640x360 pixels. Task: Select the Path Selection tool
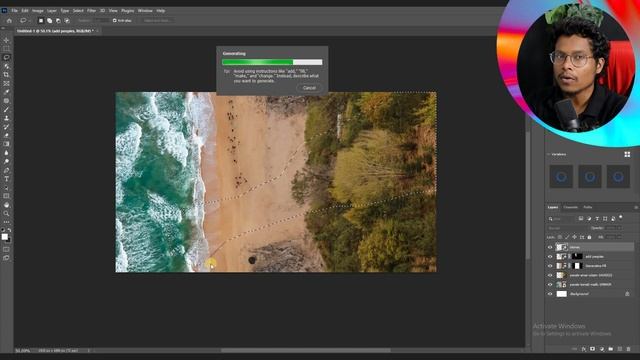pos(6,188)
